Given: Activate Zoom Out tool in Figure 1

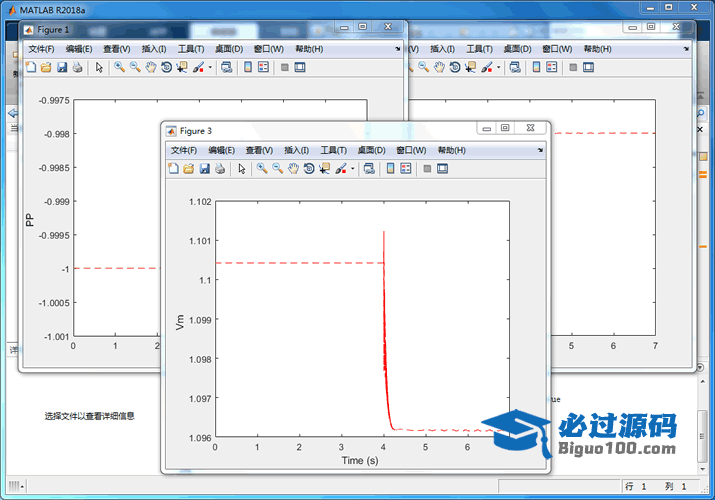Looking at the screenshot, I should (x=135, y=67).
